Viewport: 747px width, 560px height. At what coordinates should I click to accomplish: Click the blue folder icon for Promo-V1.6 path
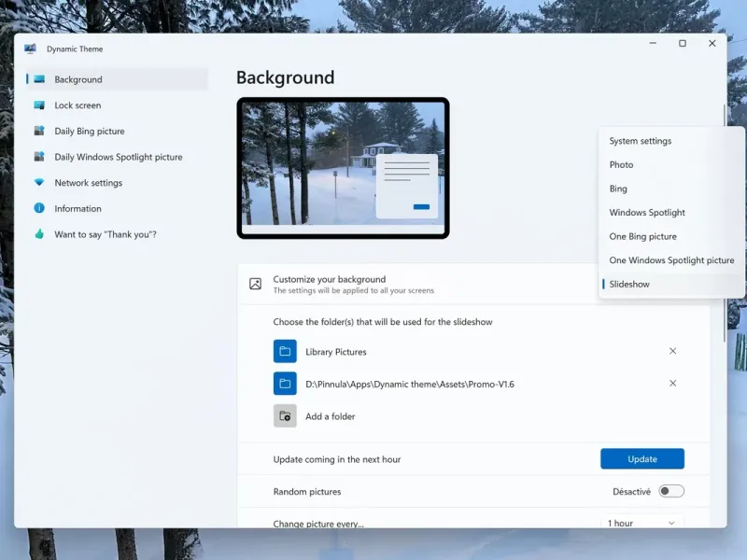coord(285,384)
